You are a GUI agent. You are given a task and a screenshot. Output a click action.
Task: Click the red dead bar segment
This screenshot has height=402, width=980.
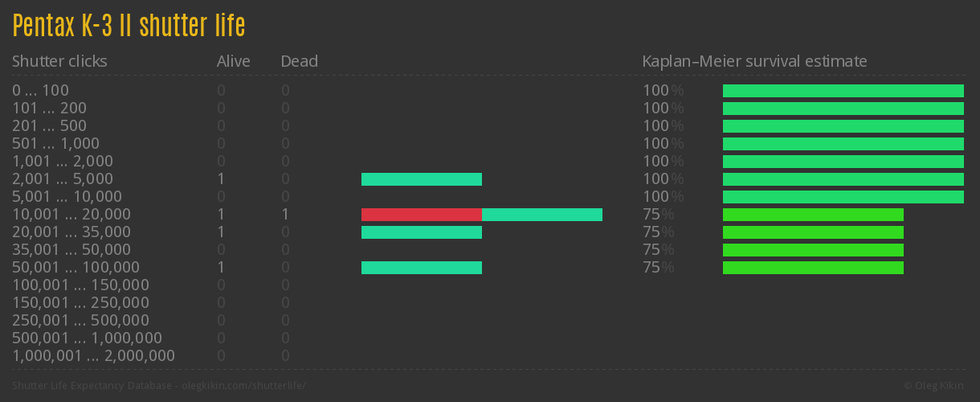pyautogui.click(x=421, y=215)
